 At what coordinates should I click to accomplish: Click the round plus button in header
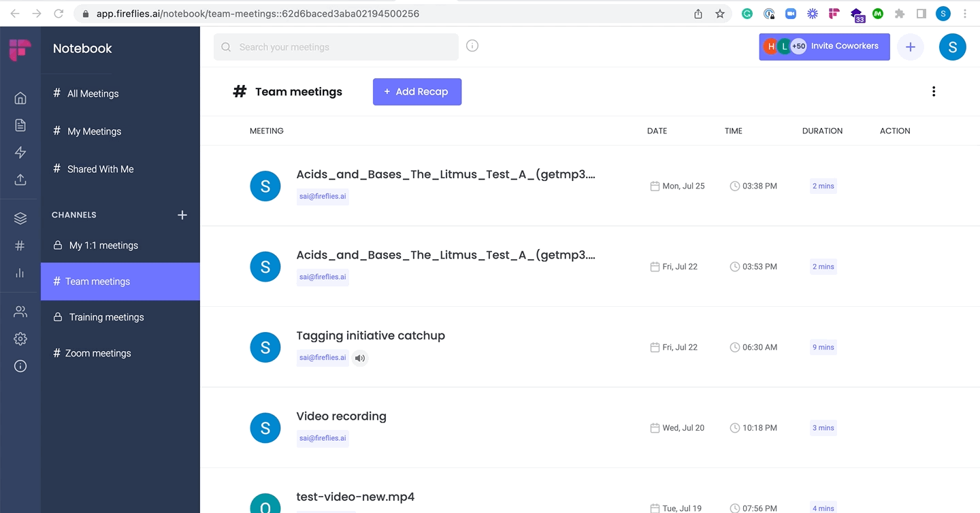click(911, 47)
